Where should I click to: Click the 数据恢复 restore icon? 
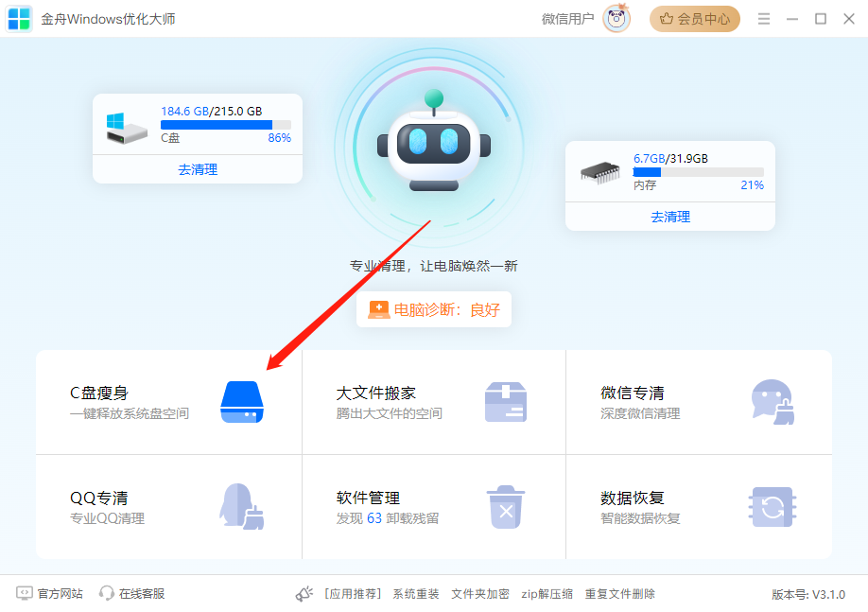tap(773, 507)
